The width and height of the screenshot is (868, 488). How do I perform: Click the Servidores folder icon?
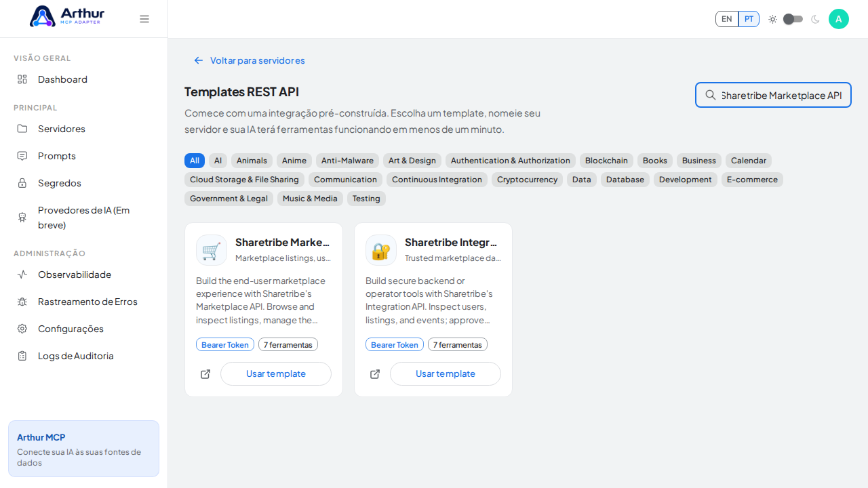click(22, 129)
